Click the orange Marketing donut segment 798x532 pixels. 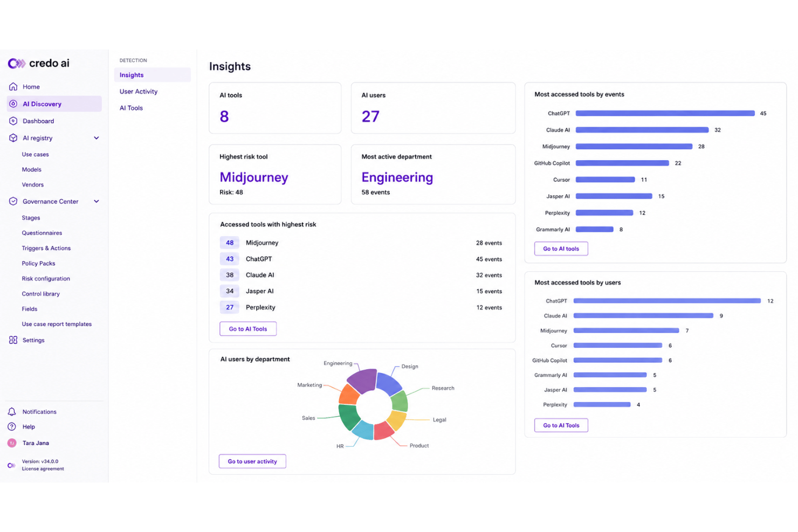click(x=348, y=395)
